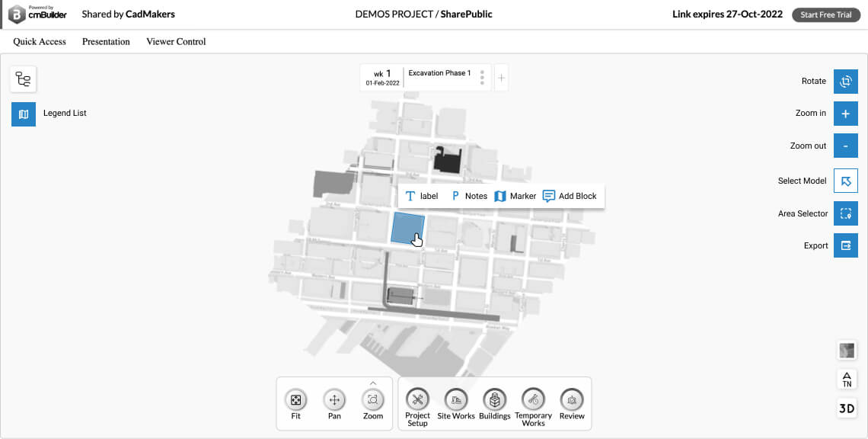Open the Quick Access menu
This screenshot has height=439, width=868.
(x=40, y=42)
